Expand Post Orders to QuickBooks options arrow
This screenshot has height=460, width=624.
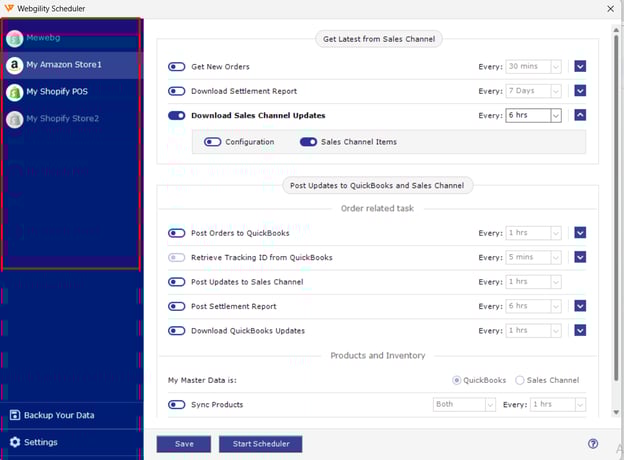[x=580, y=232]
